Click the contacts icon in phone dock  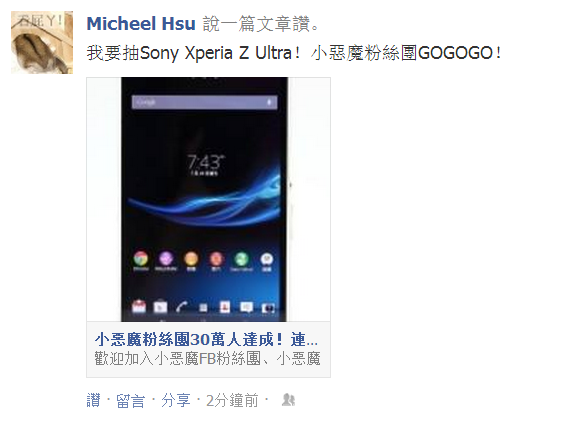click(x=225, y=307)
